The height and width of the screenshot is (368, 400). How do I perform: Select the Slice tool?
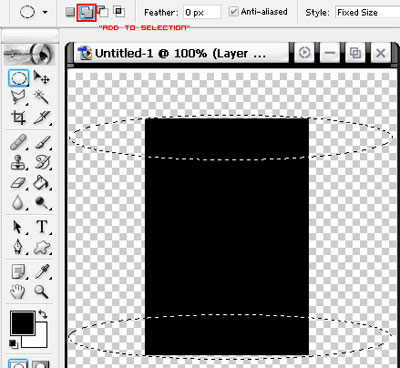[42, 118]
